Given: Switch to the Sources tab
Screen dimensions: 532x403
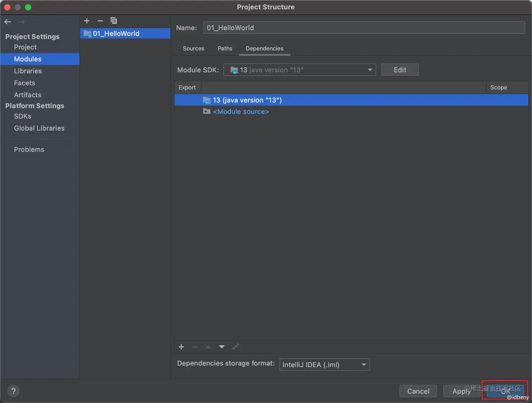Looking at the screenshot, I should point(194,49).
